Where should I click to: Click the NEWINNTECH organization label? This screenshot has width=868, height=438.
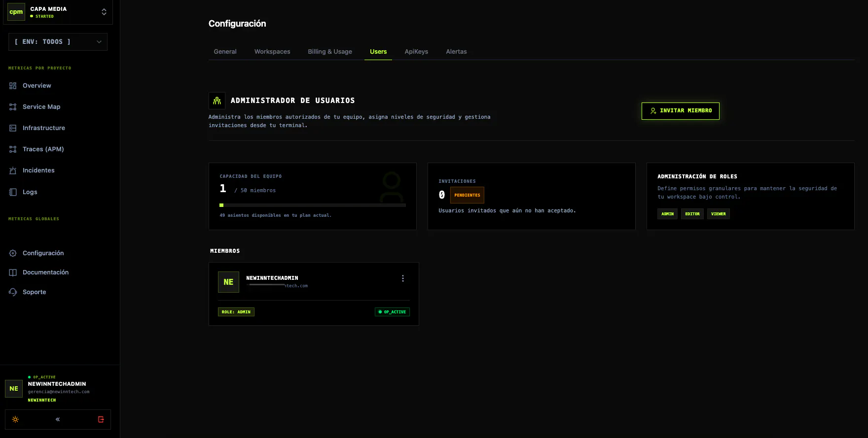click(x=42, y=400)
